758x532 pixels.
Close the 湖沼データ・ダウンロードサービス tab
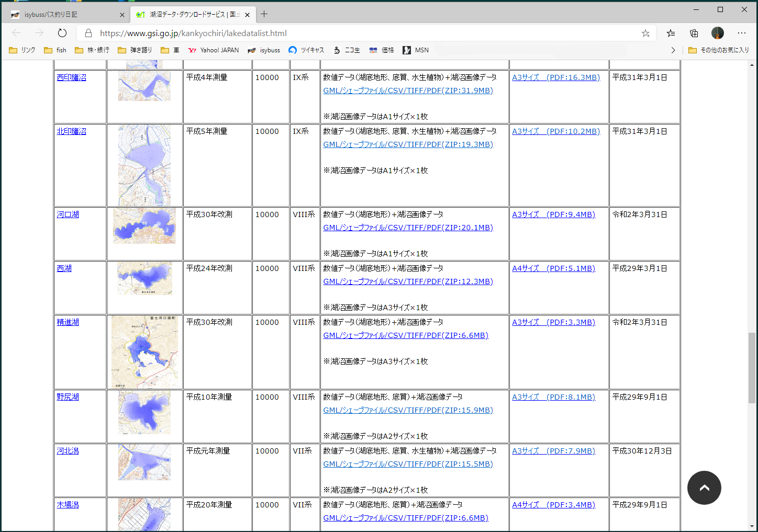click(x=247, y=15)
